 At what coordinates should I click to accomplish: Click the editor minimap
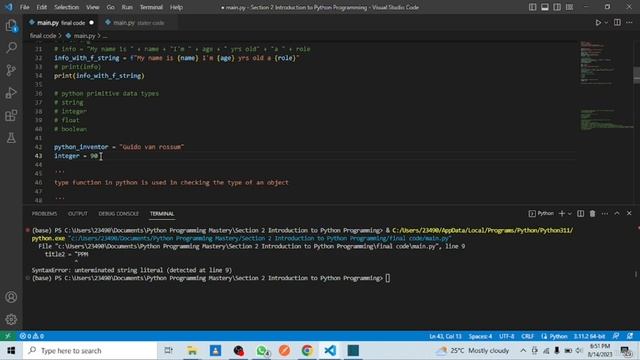click(x=606, y=122)
